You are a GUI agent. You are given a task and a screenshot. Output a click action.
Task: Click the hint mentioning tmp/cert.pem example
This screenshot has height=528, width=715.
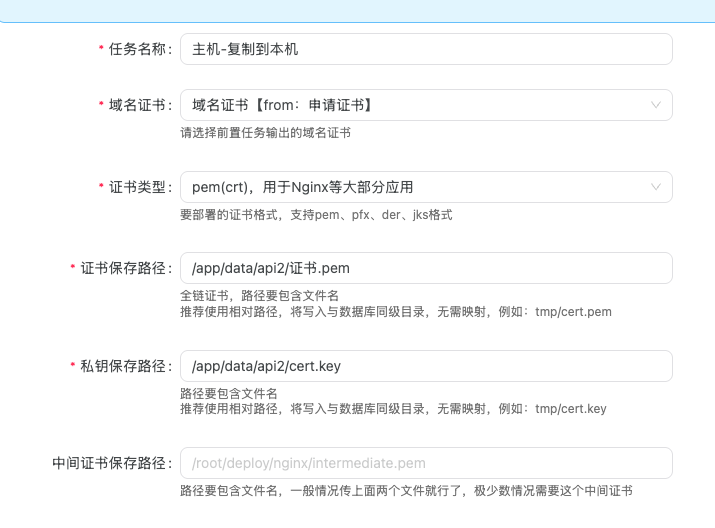[x=395, y=312]
